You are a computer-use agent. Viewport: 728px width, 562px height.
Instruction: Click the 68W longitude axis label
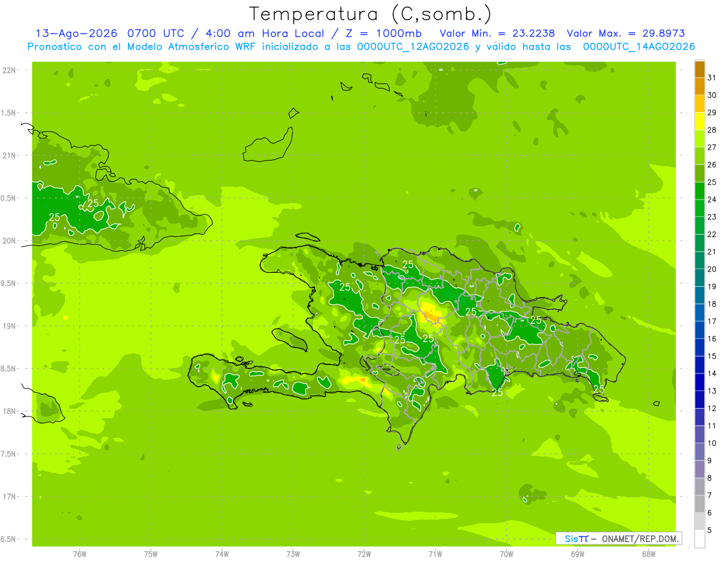coord(648,554)
